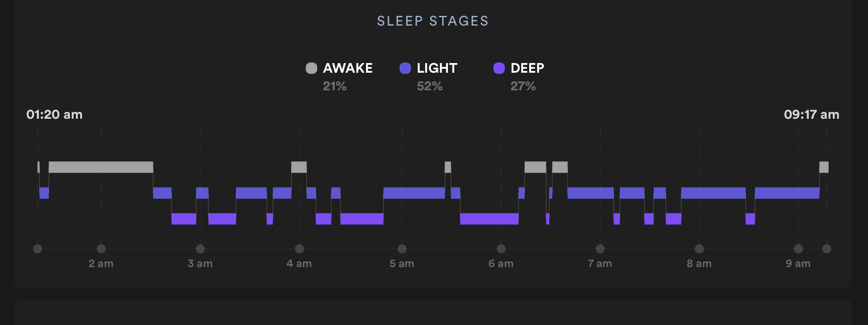This screenshot has width=868, height=325.
Task: Select the AWAKE legend label
Action: click(x=347, y=68)
